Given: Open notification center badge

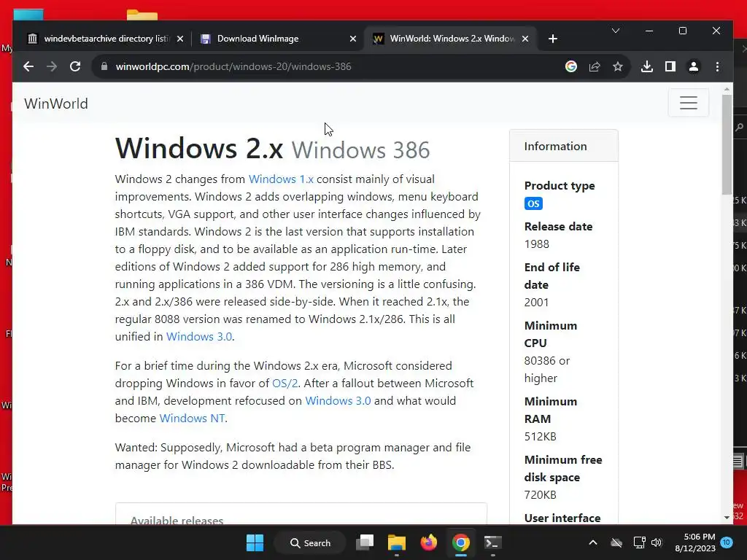Looking at the screenshot, I should coord(727,542).
